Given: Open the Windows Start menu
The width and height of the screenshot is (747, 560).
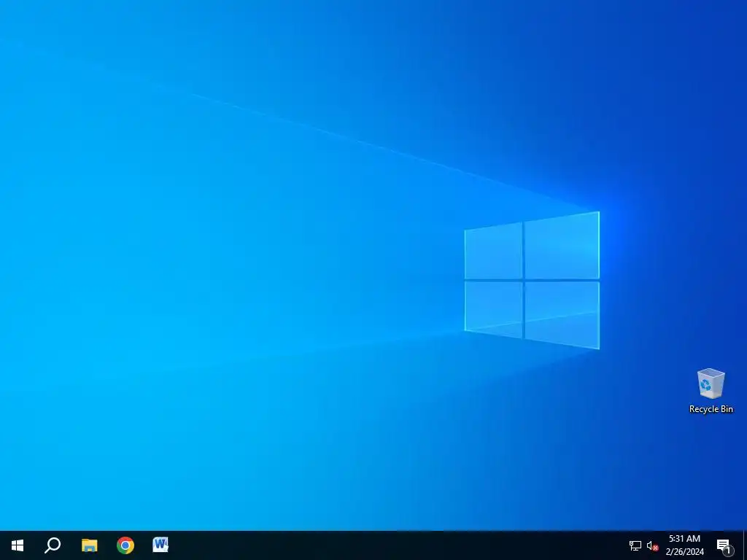Looking at the screenshot, I should 18,545.
